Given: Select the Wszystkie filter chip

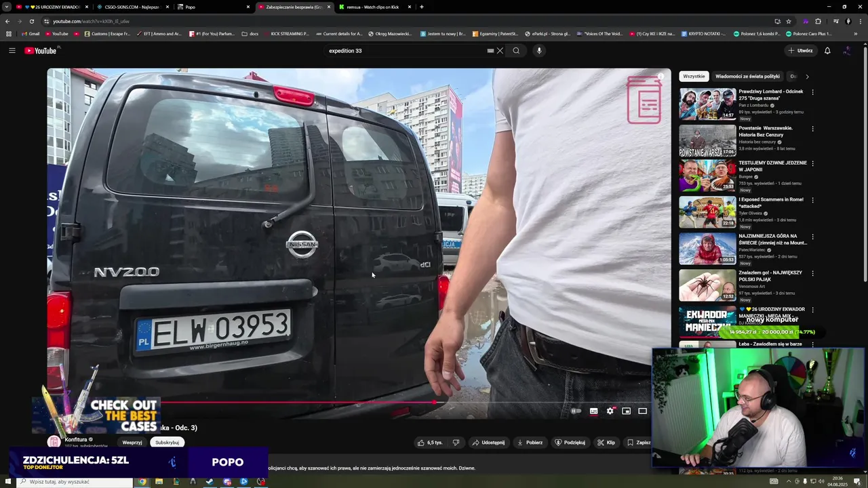Looking at the screenshot, I should pyautogui.click(x=694, y=77).
